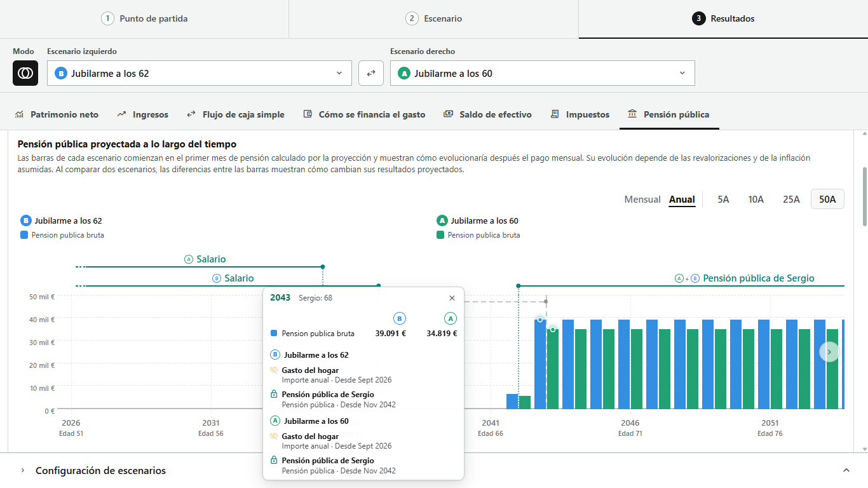The width and height of the screenshot is (868, 488).
Task: Click the Ingresos trend icon
Action: coord(121,114)
